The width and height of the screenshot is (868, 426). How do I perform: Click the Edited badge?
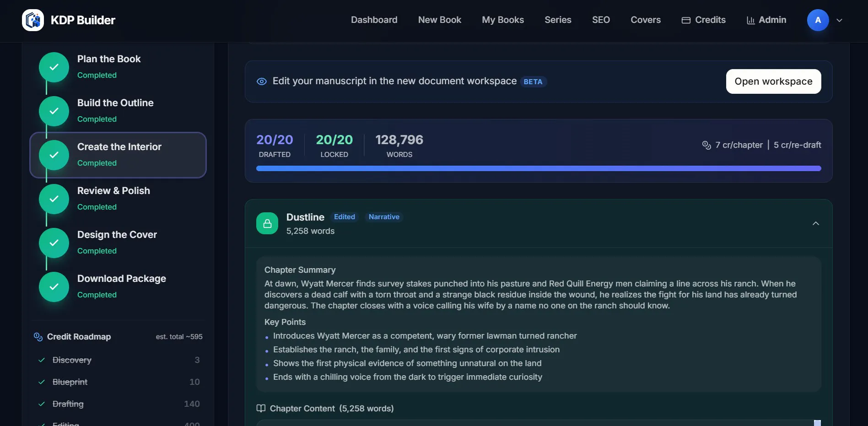pyautogui.click(x=344, y=217)
